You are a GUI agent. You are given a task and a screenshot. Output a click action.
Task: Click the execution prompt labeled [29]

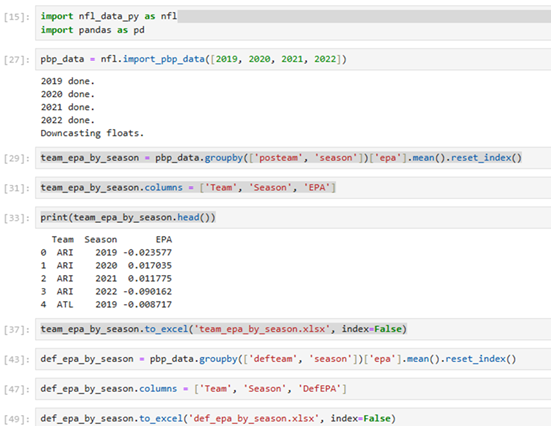17,158
